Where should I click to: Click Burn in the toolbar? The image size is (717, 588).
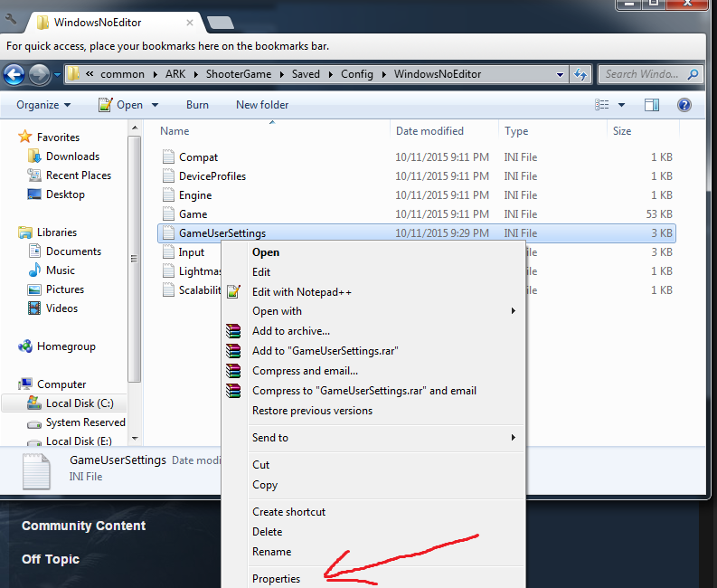coord(197,105)
